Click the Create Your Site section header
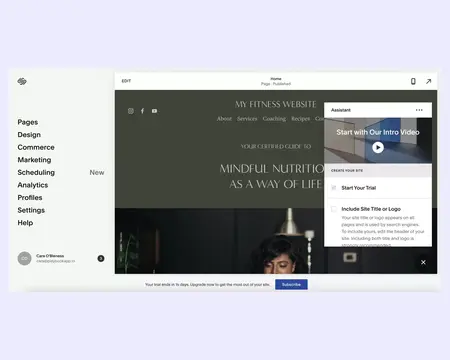 pos(347,170)
